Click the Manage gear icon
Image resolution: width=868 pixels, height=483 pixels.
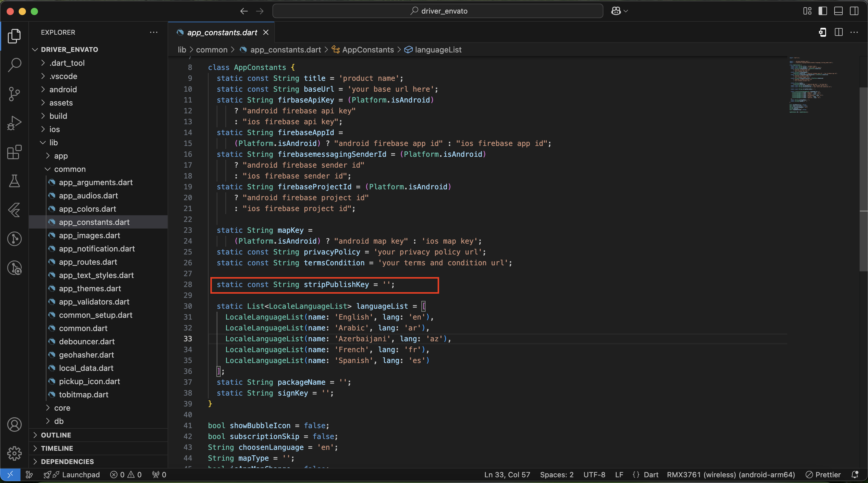click(14, 453)
